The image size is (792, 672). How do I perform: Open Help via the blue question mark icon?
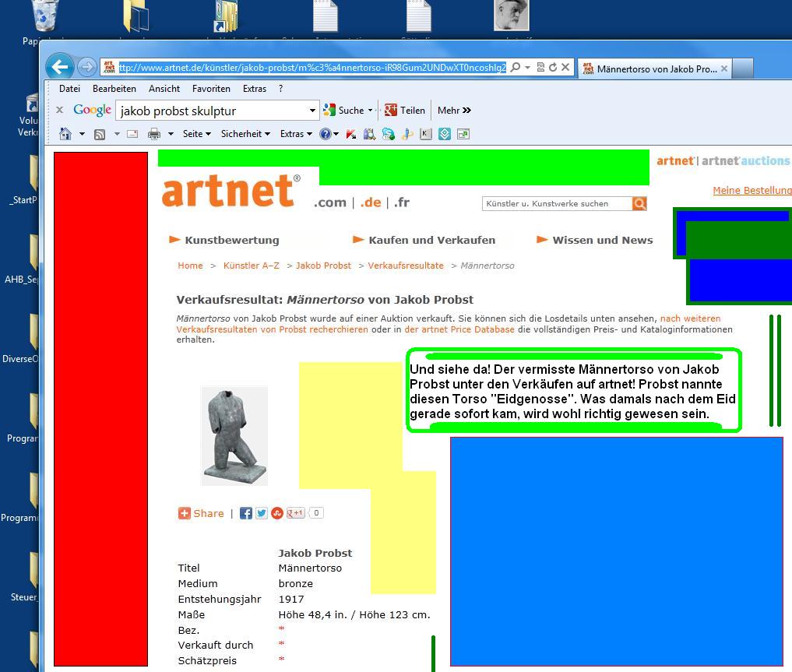pyautogui.click(x=326, y=134)
